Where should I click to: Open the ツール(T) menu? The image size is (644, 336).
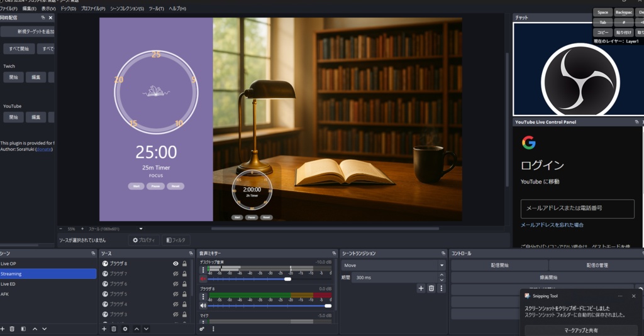[x=156, y=9]
